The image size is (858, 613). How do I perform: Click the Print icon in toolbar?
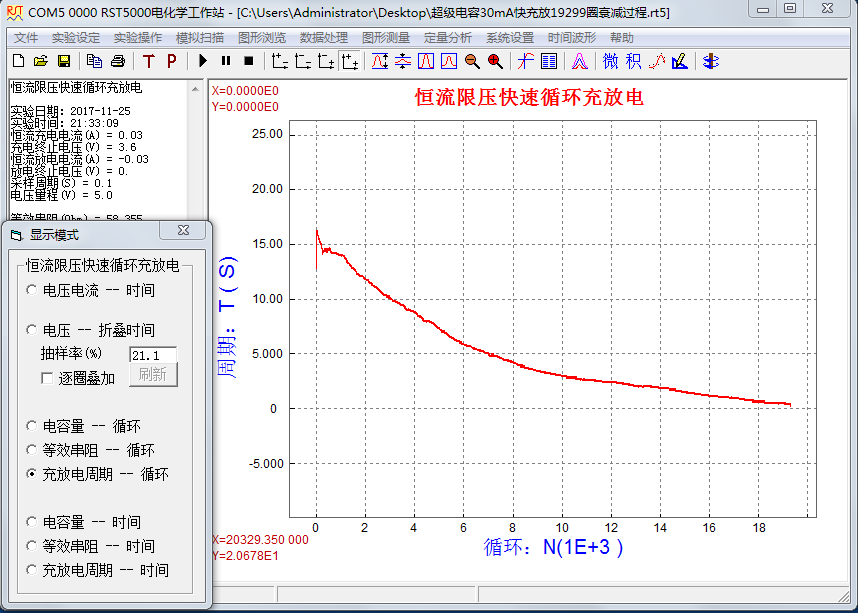tap(117, 61)
